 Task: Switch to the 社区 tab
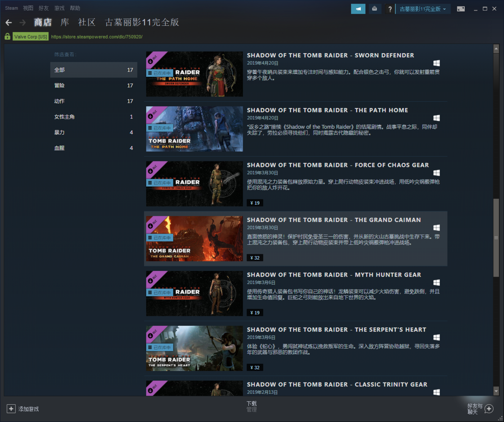coord(87,22)
